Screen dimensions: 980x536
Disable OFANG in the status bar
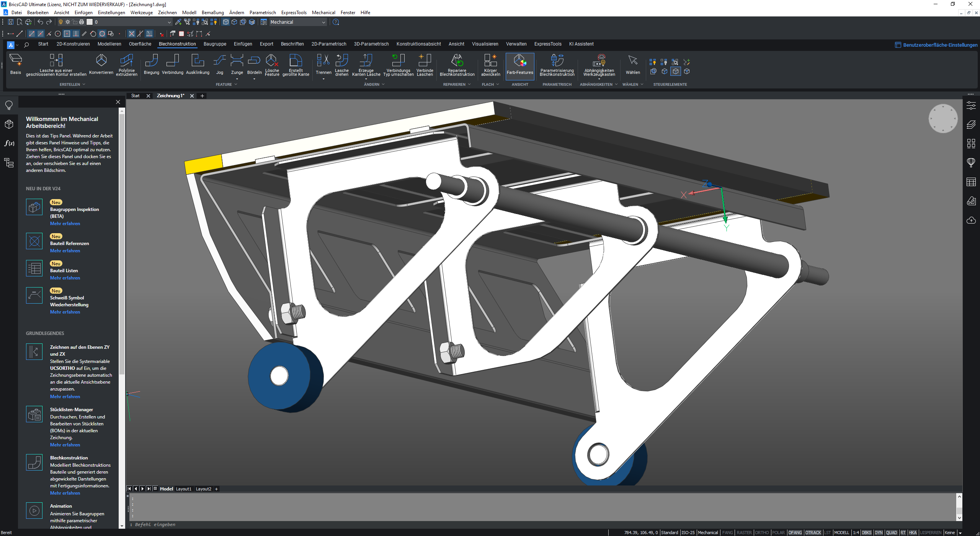pos(795,533)
